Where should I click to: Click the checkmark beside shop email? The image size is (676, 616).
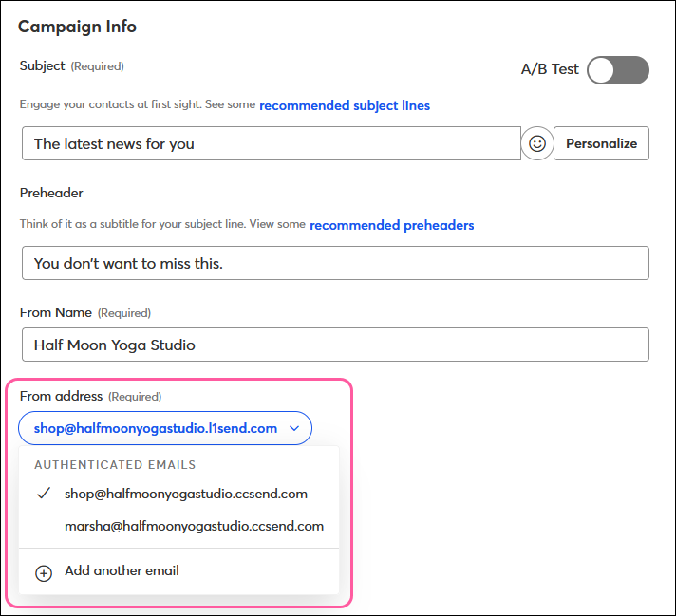coord(44,494)
